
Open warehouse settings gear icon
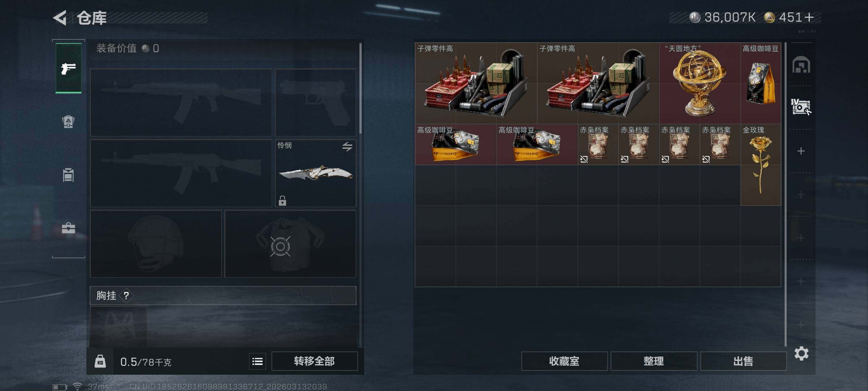[x=801, y=353]
